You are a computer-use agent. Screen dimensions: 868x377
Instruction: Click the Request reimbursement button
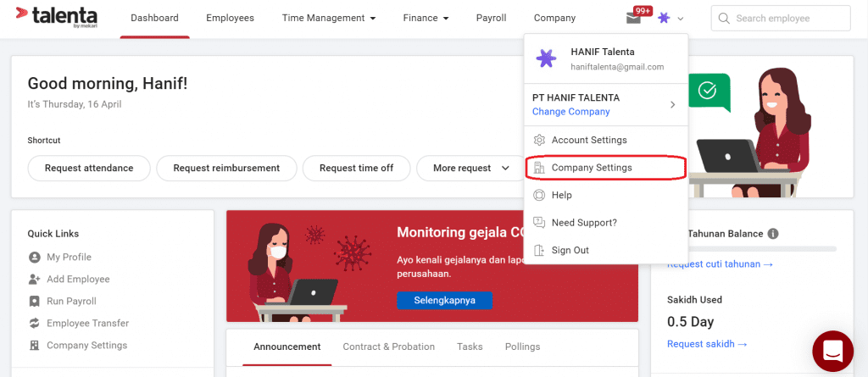(226, 168)
